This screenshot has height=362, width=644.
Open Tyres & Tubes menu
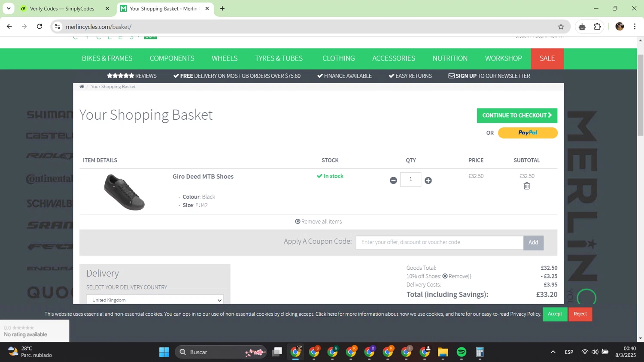[x=279, y=58]
